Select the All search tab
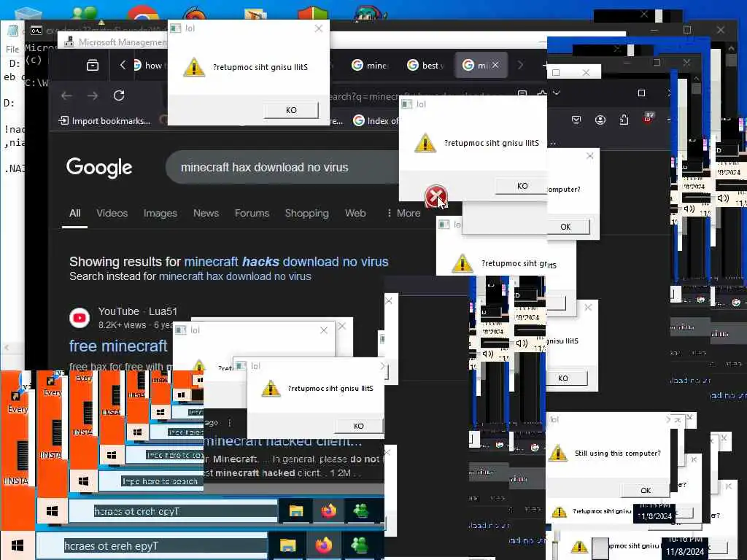The width and height of the screenshot is (747, 560). point(75,213)
